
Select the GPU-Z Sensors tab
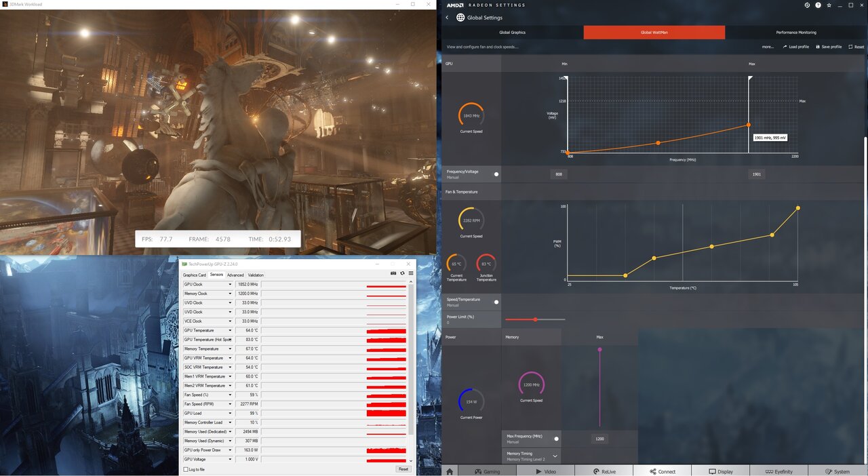pyautogui.click(x=216, y=275)
